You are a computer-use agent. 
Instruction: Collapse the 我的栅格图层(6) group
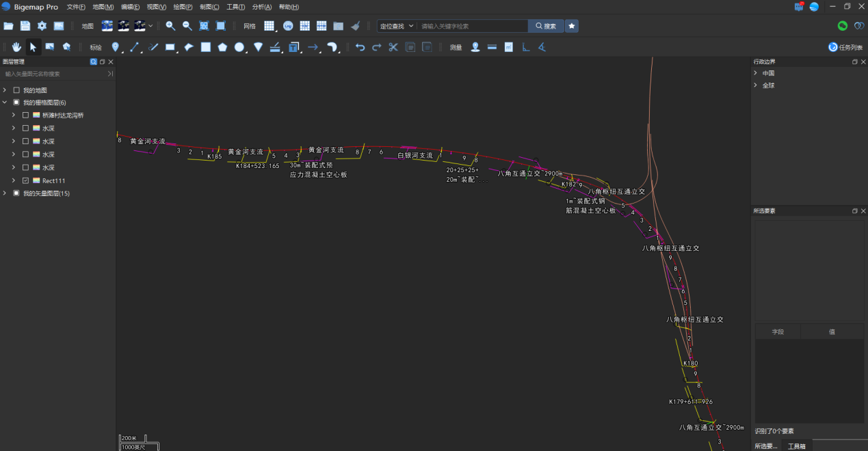[x=5, y=102]
